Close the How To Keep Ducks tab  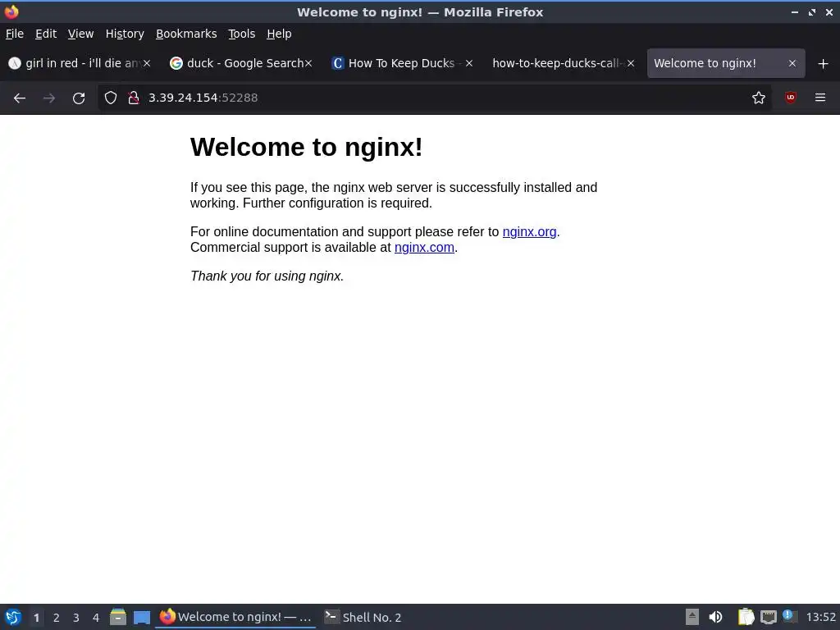[468, 63]
